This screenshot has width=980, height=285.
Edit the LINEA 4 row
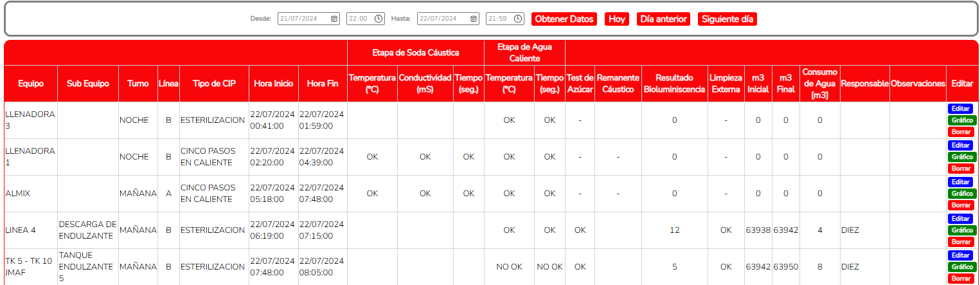click(961, 219)
